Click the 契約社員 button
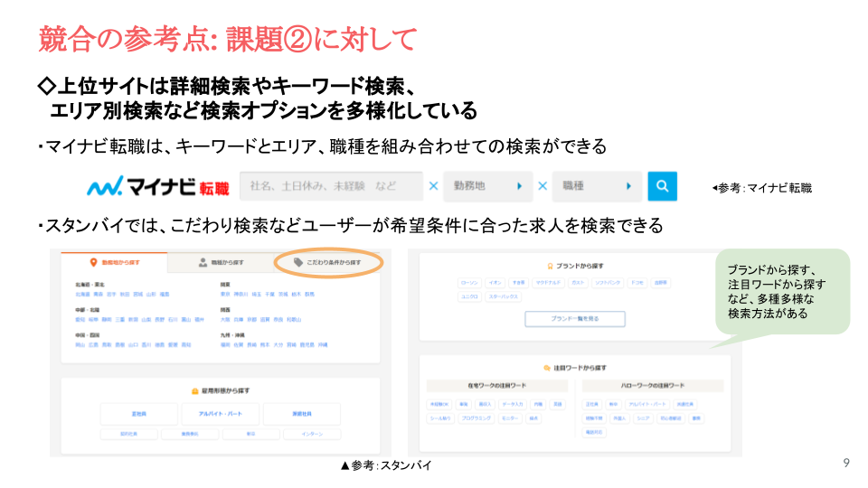The width and height of the screenshot is (868, 488). pyautogui.click(x=128, y=435)
